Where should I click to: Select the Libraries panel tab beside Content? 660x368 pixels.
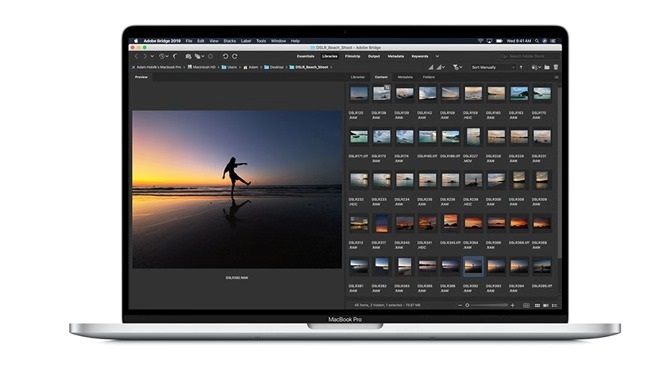coord(357,77)
